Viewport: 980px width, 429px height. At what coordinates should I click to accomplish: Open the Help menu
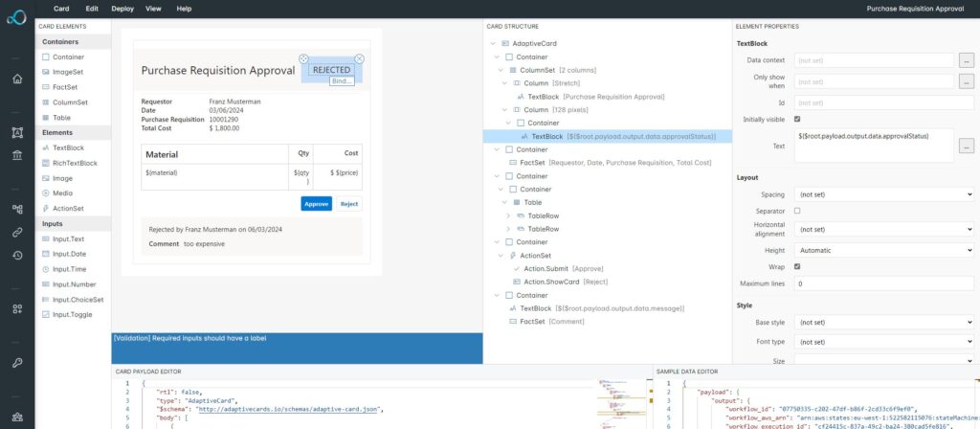[184, 9]
